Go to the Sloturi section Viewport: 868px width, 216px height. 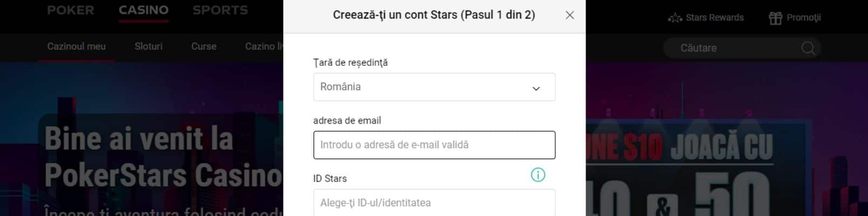(x=148, y=46)
